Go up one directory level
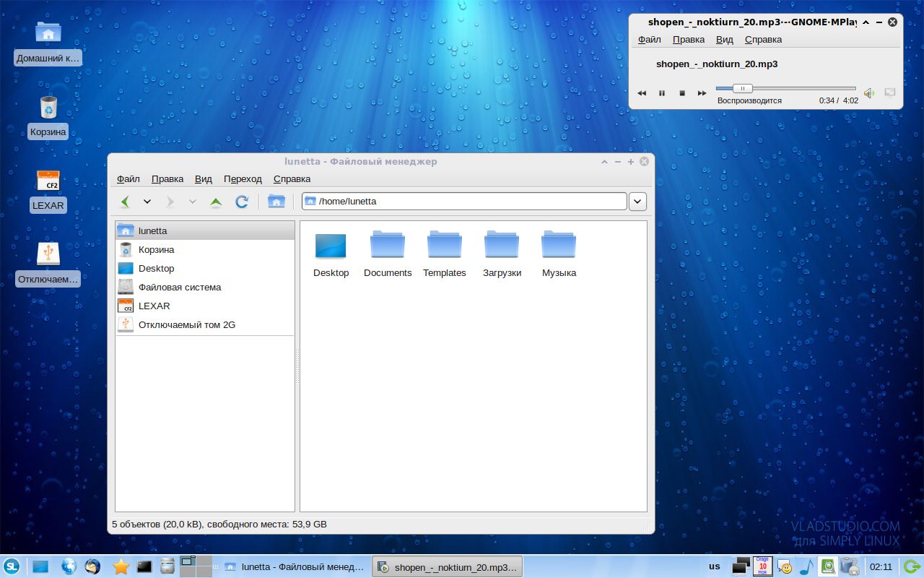This screenshot has height=578, width=924. (216, 202)
